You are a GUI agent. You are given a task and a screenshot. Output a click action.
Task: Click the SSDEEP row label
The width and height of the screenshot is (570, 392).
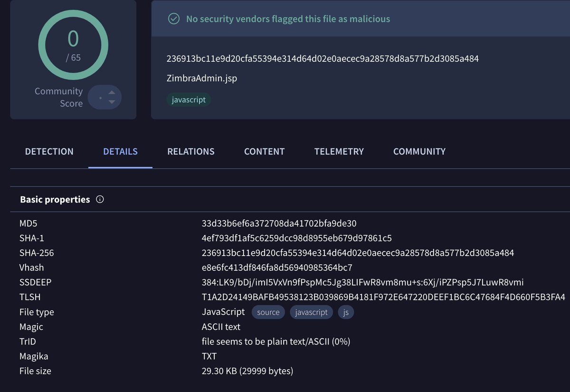coord(36,282)
